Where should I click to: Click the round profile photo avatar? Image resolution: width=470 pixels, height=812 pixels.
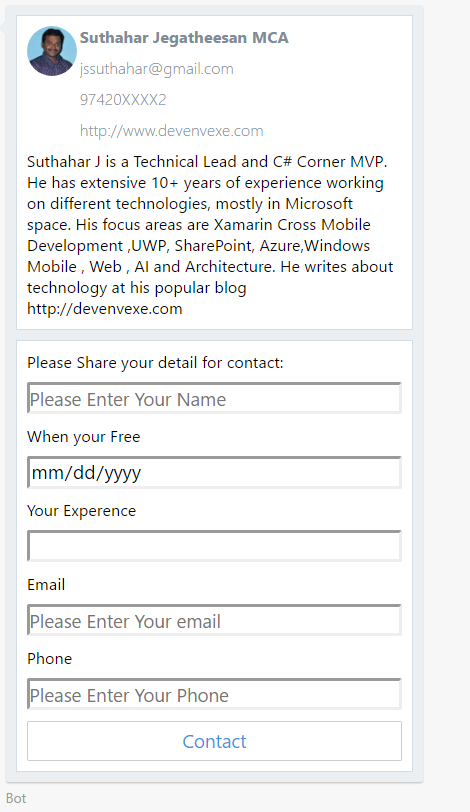point(52,51)
